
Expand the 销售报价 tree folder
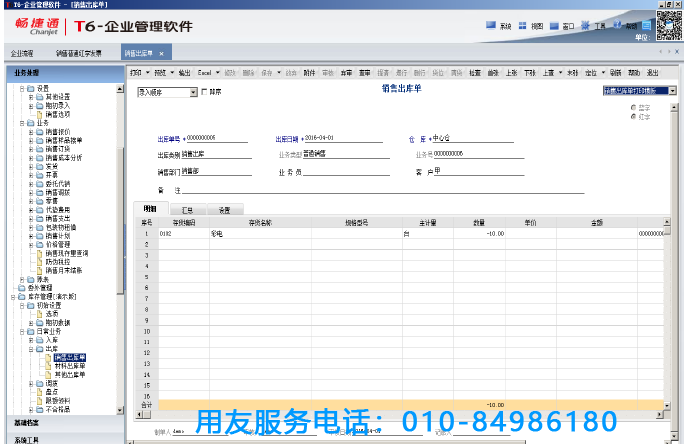coord(31,132)
